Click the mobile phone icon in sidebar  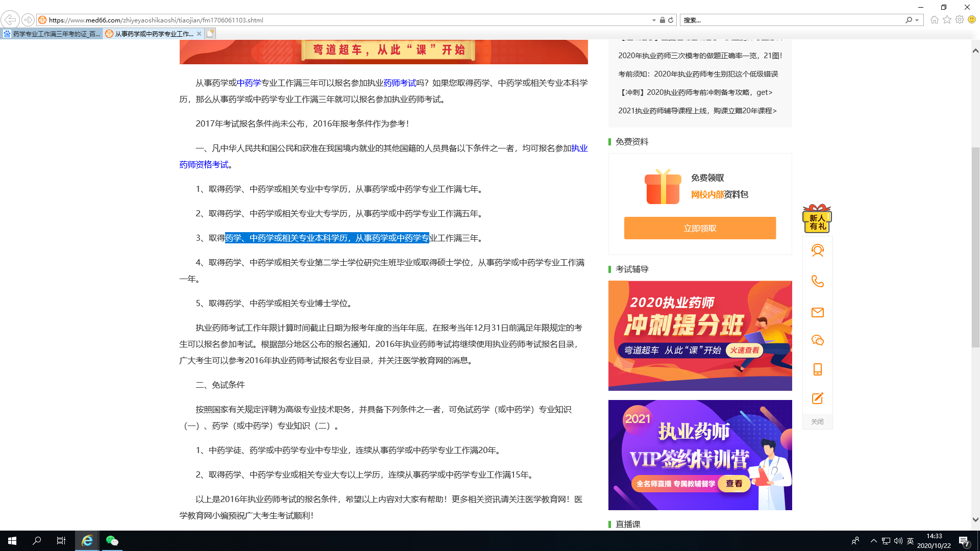(x=817, y=369)
